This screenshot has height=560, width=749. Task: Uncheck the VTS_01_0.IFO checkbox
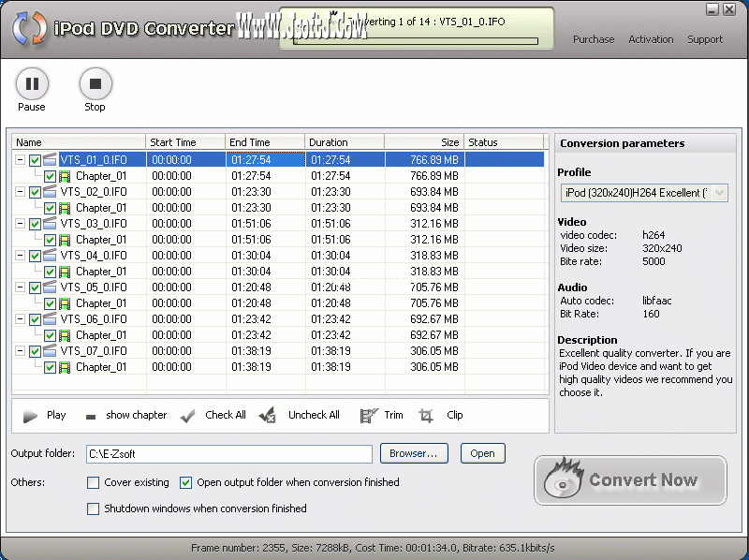coord(35,160)
